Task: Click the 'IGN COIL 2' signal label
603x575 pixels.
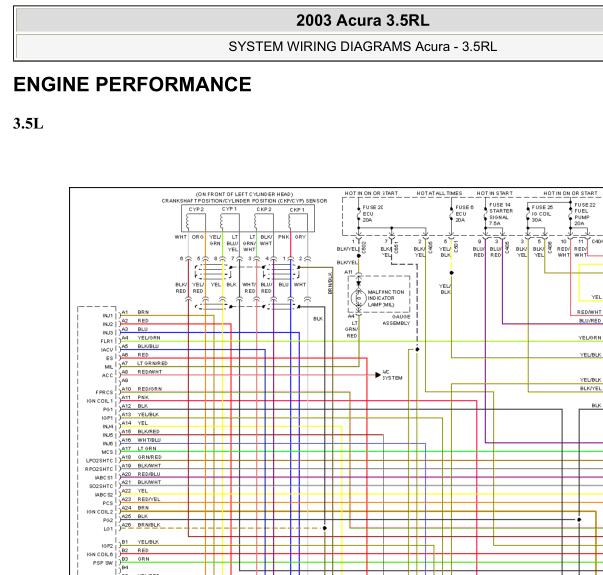Action: pyautogui.click(x=100, y=512)
